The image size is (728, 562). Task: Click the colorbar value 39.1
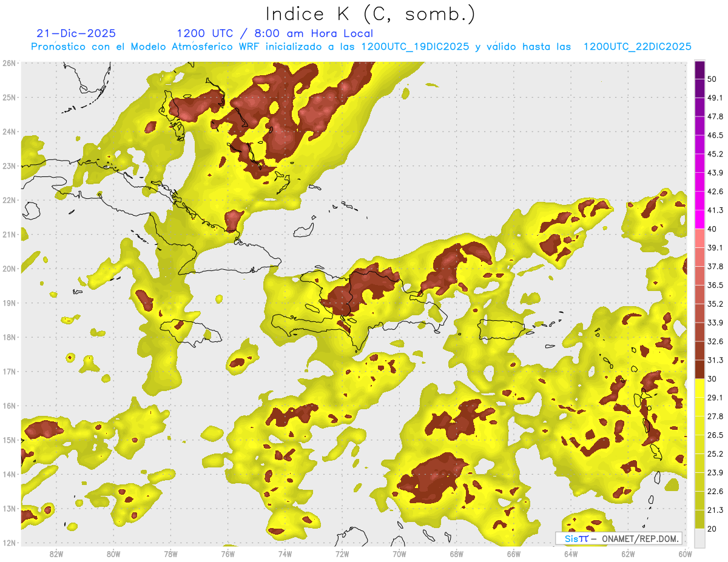click(x=715, y=248)
